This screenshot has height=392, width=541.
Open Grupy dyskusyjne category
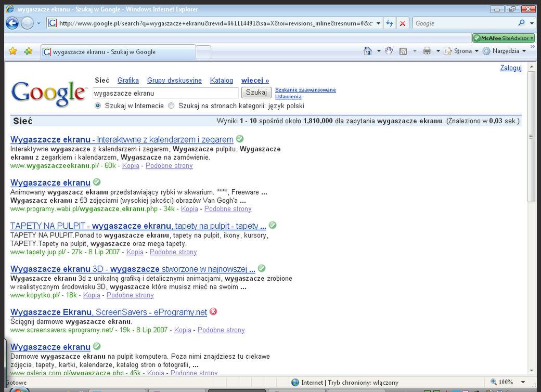click(x=174, y=81)
